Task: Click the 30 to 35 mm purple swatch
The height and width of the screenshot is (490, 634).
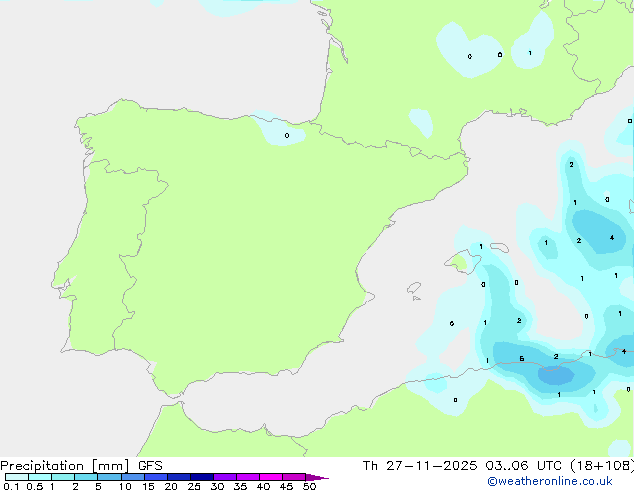Action: pyautogui.click(x=224, y=477)
